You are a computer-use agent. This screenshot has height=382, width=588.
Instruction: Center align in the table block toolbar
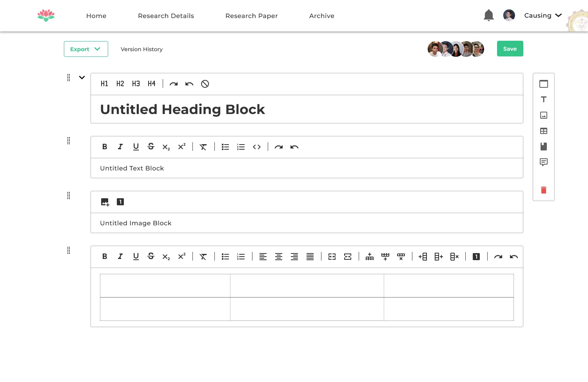pyautogui.click(x=279, y=257)
